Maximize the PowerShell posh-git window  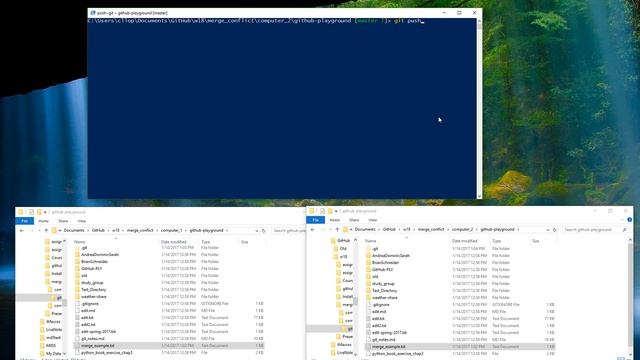(x=459, y=13)
